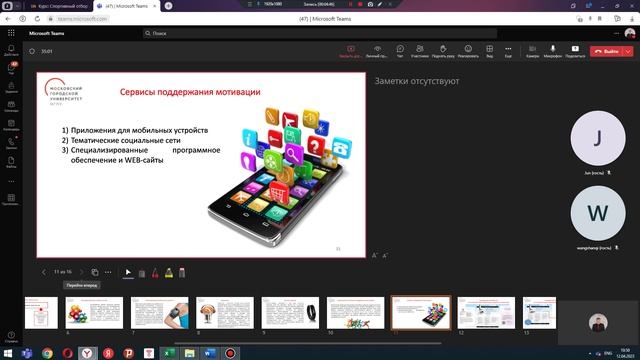
Task: Toggle the Camera on or off
Action: 532,51
